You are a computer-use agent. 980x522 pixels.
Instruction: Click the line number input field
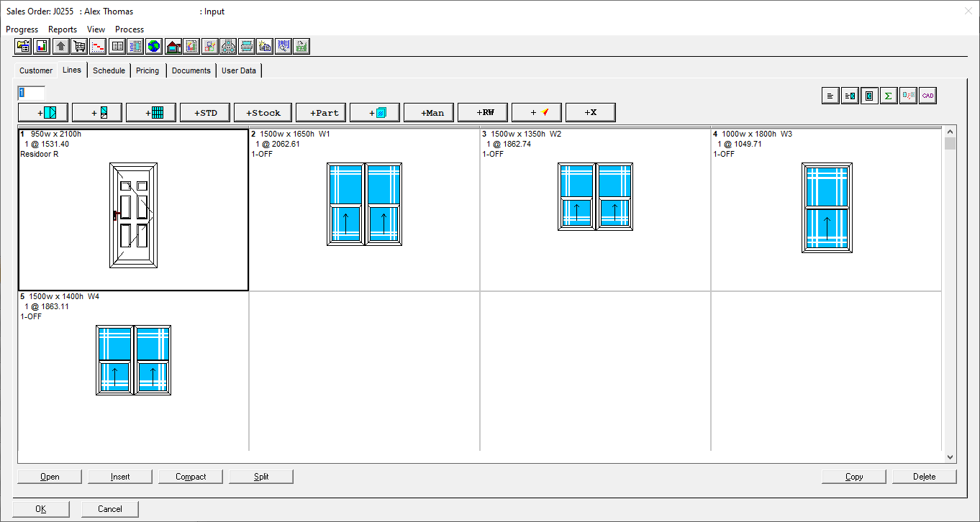click(x=32, y=93)
